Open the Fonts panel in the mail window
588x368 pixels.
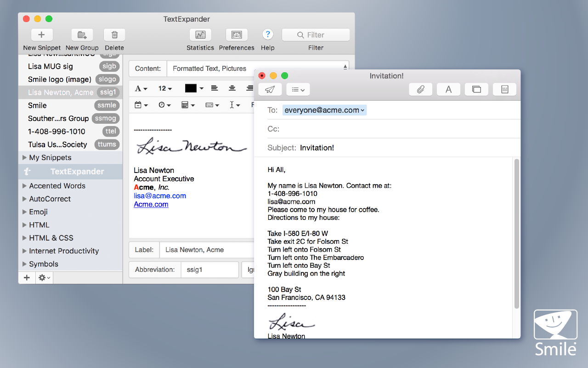(448, 89)
